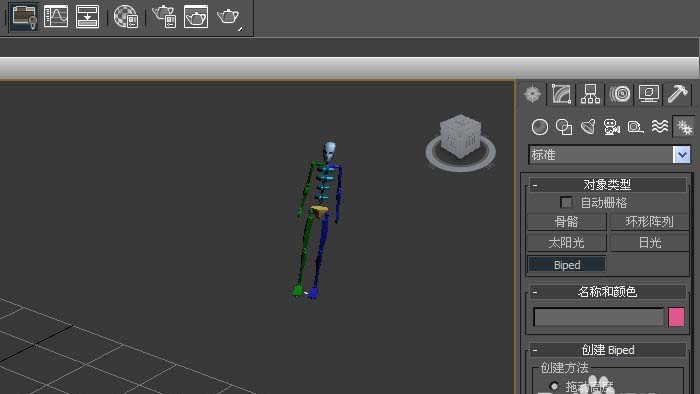
Task: Select the Geometry category icon
Action: (540, 127)
